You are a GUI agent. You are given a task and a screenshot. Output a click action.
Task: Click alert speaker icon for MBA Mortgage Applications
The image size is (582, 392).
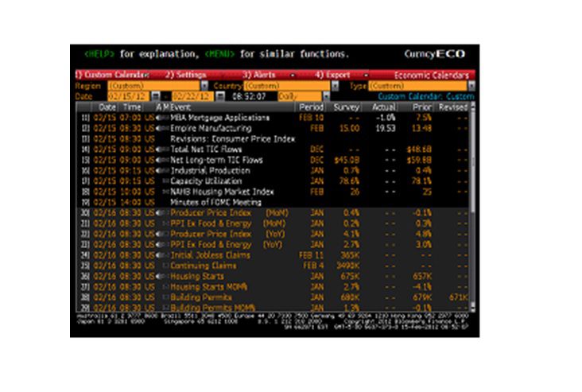pyautogui.click(x=161, y=118)
